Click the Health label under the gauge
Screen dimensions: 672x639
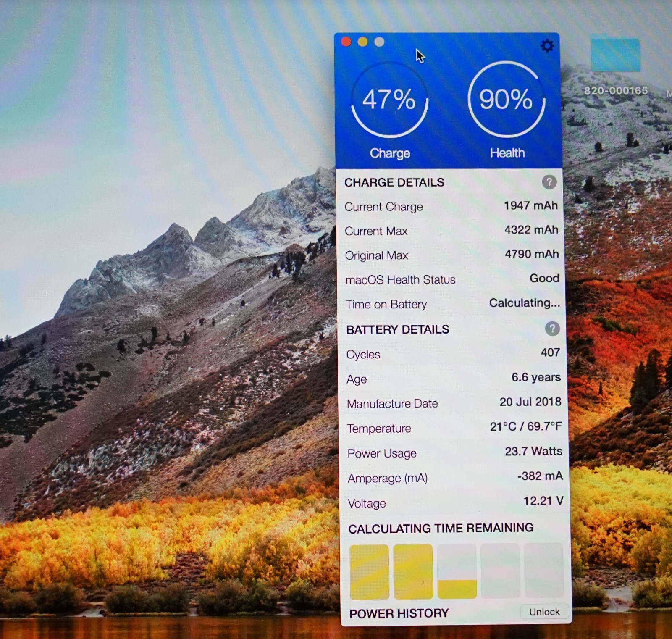coord(507,153)
